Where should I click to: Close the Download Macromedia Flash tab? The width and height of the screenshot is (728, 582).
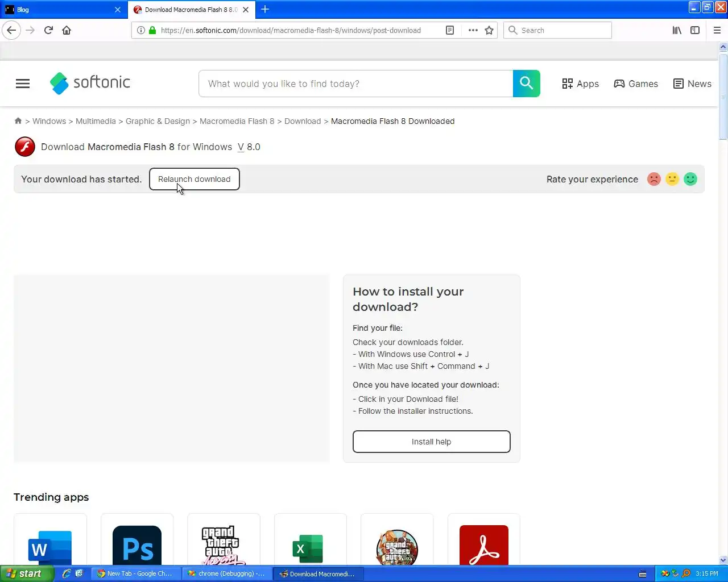[x=246, y=10]
